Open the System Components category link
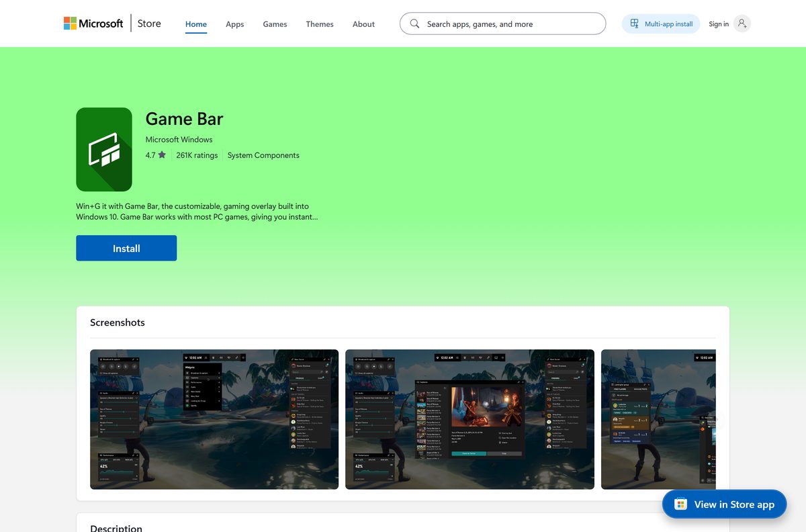 [263, 155]
